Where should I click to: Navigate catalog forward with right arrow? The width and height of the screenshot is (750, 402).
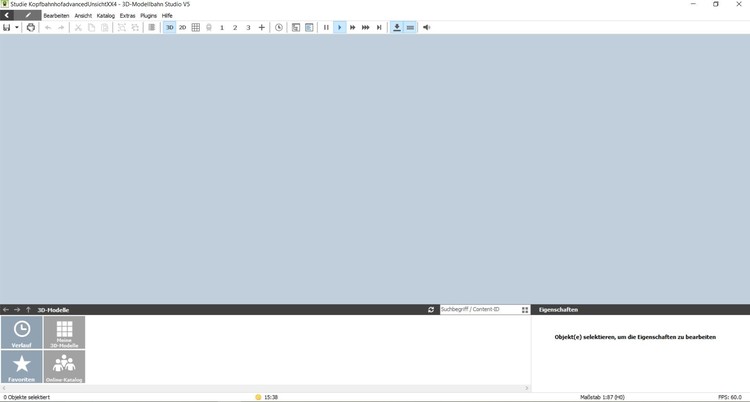pyautogui.click(x=17, y=310)
